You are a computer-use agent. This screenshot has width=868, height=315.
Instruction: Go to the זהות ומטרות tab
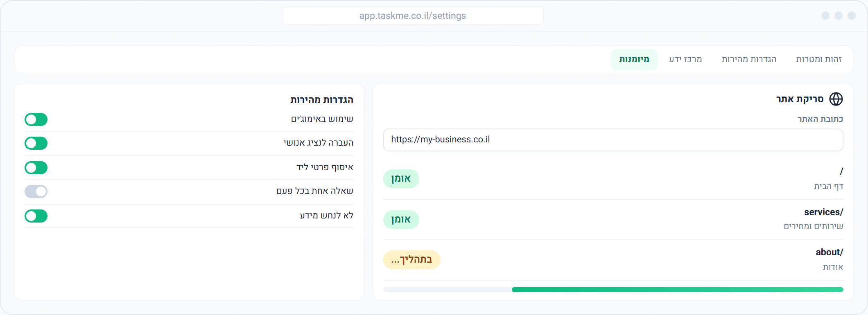click(819, 60)
